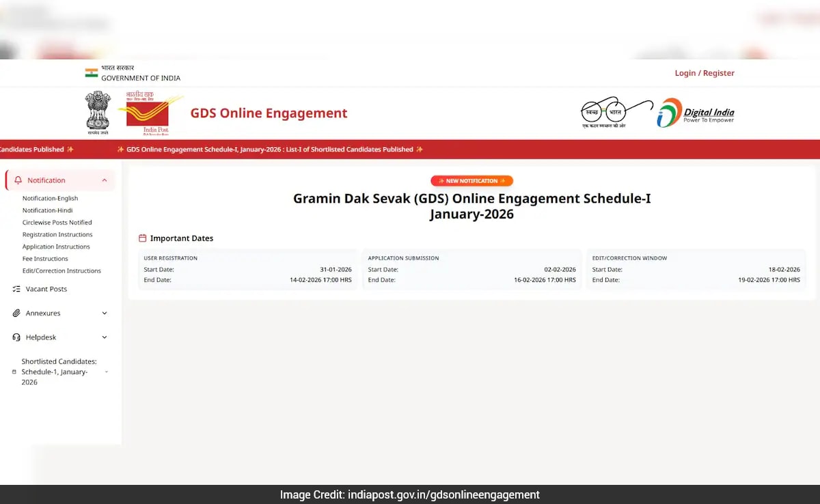Click the Notification bell icon

[17, 180]
